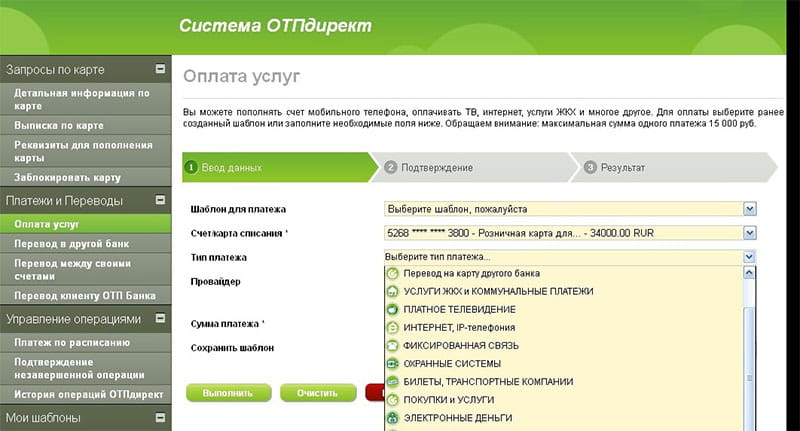Click icon beside ИНТЕРНЕТ, IP-телефония
The height and width of the screenshot is (431, 800).
pos(392,327)
